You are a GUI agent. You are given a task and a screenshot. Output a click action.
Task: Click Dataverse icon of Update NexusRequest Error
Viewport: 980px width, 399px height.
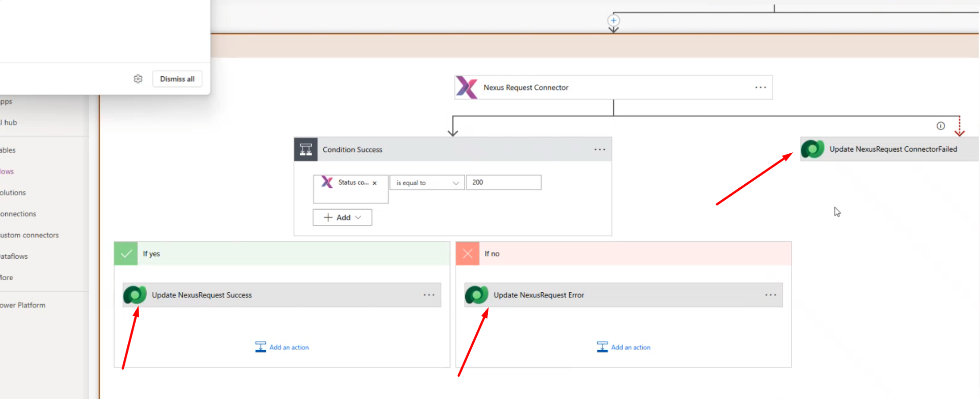(x=477, y=295)
